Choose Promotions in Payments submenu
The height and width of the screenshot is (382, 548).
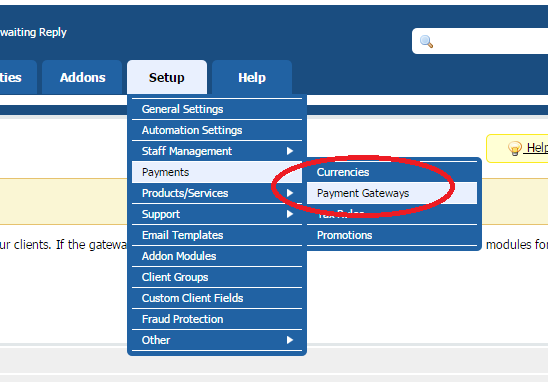coord(392,235)
